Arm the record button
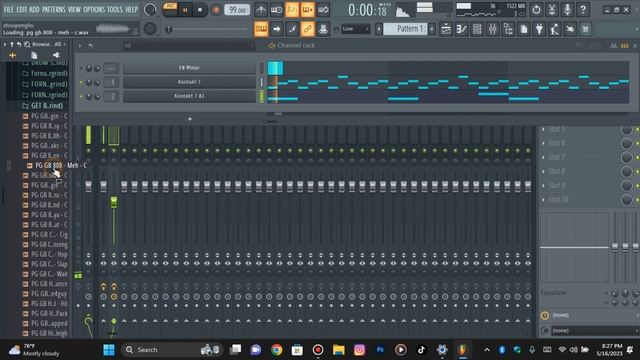The height and width of the screenshot is (360, 640). [216, 10]
